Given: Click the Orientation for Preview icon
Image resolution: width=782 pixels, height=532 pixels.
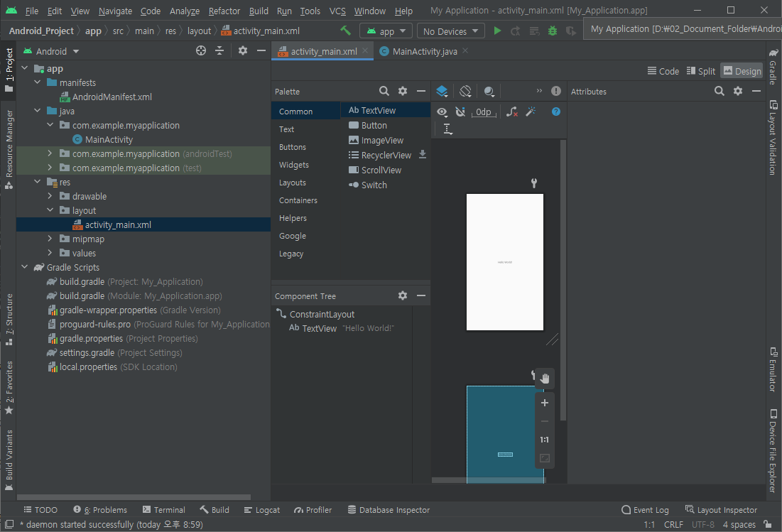Looking at the screenshot, I should 465,91.
